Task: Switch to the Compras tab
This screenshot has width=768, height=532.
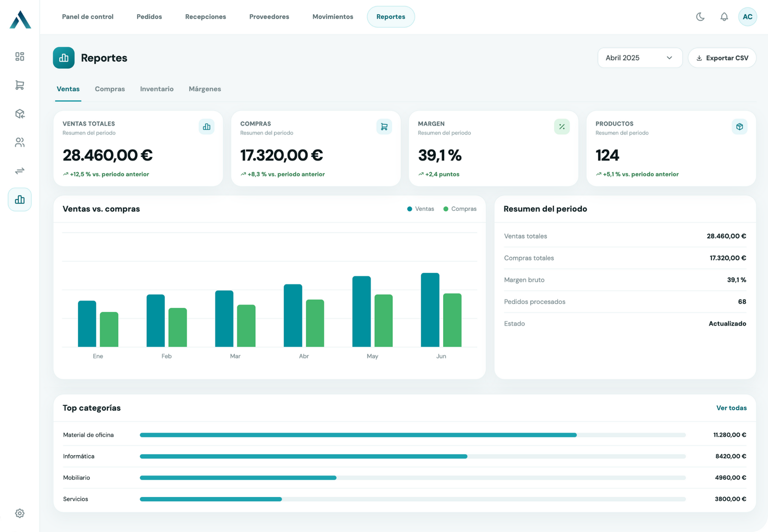Action: pyautogui.click(x=110, y=89)
